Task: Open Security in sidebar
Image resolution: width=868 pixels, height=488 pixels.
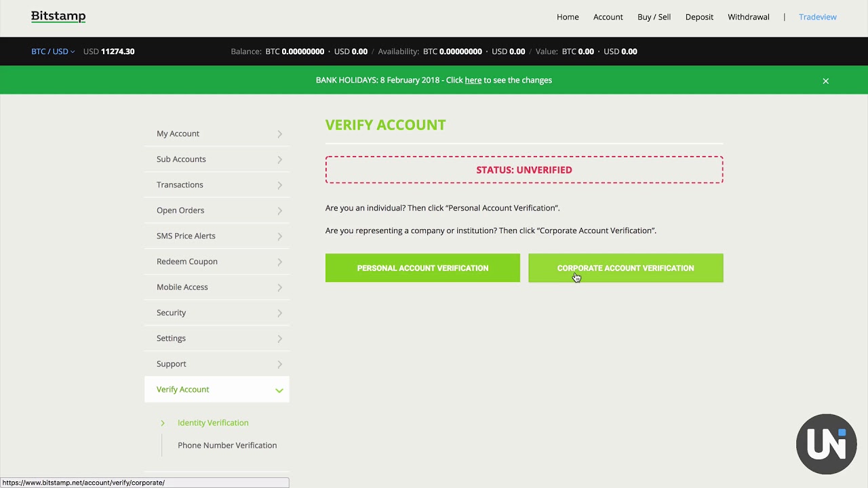Action: pyautogui.click(x=217, y=312)
